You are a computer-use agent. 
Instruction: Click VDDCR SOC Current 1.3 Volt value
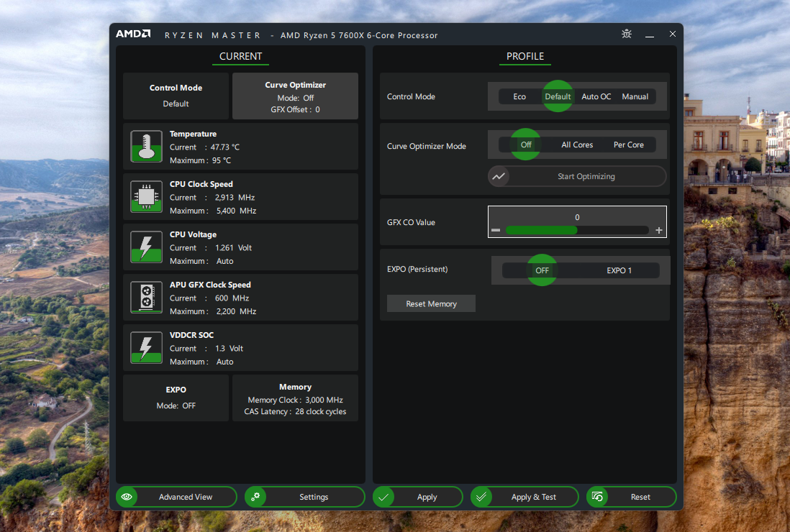tap(230, 348)
